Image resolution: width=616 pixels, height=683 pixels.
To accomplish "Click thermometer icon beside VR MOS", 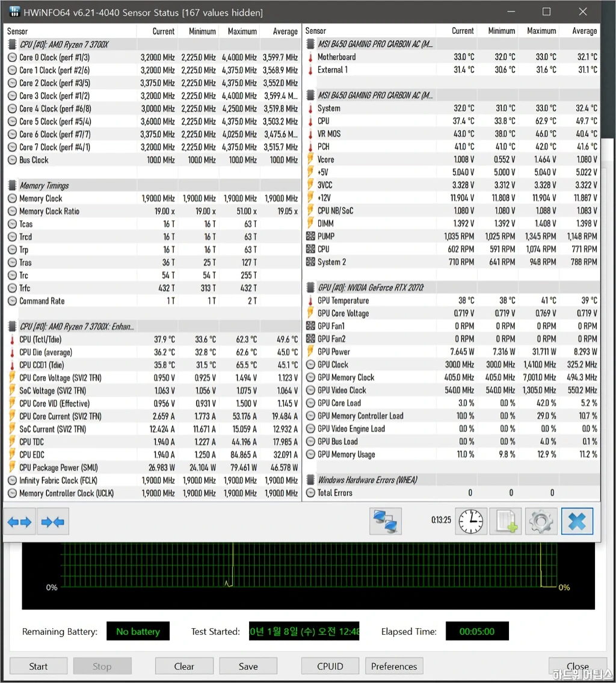I will [x=310, y=134].
